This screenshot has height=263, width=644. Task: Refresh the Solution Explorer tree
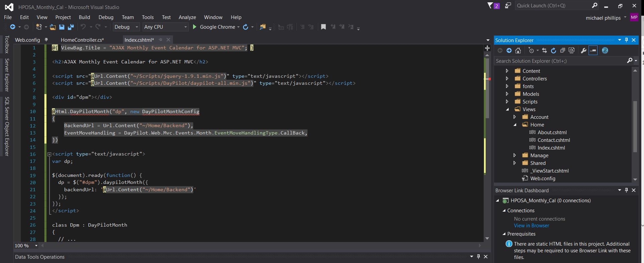(x=553, y=50)
